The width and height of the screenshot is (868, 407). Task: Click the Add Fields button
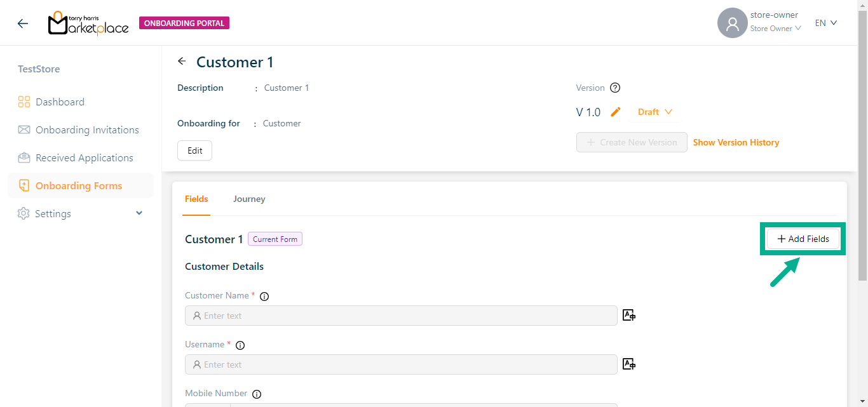pyautogui.click(x=803, y=239)
